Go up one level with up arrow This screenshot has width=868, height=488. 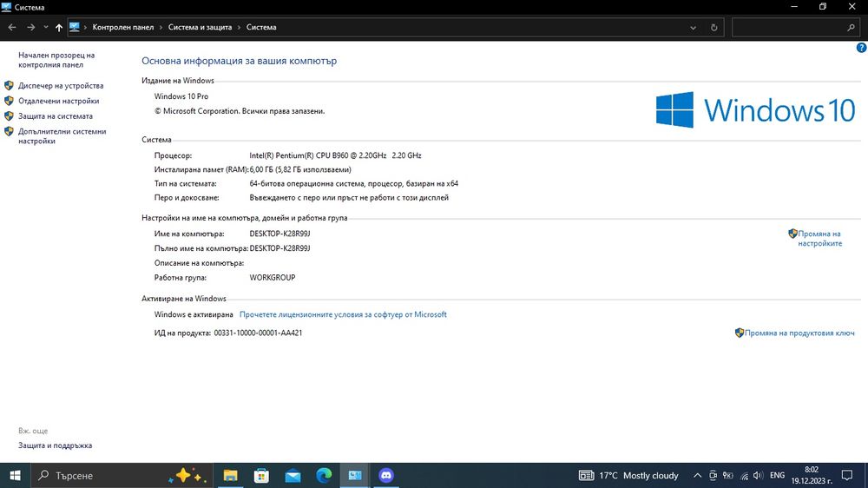coord(59,27)
